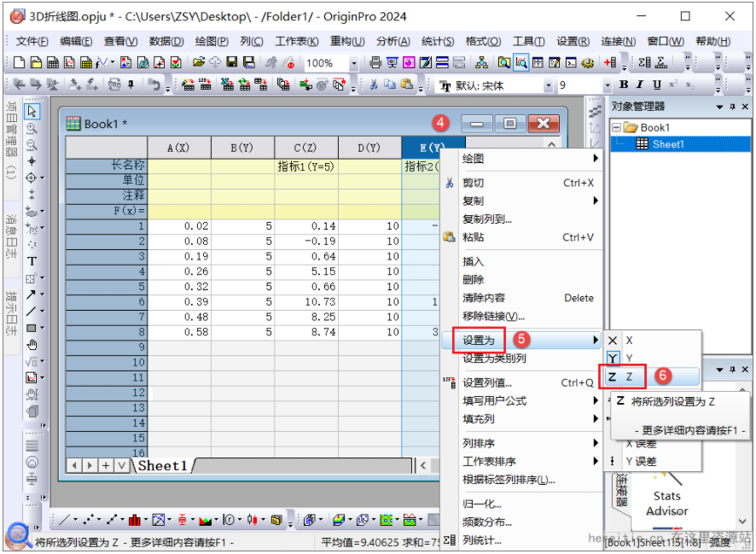Open Object Manager panel options arrow
Viewport: 756px width, 554px height.
[720, 107]
